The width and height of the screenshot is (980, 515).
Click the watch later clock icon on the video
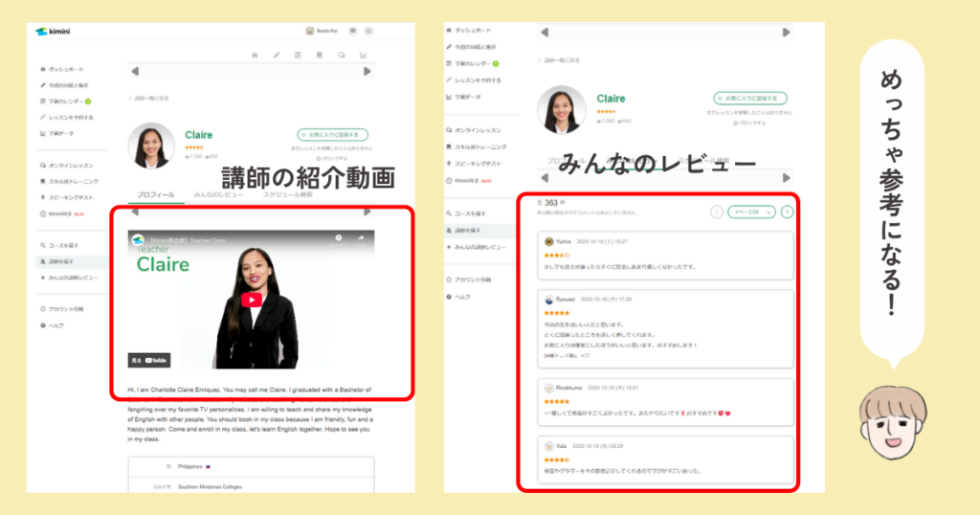click(x=338, y=237)
